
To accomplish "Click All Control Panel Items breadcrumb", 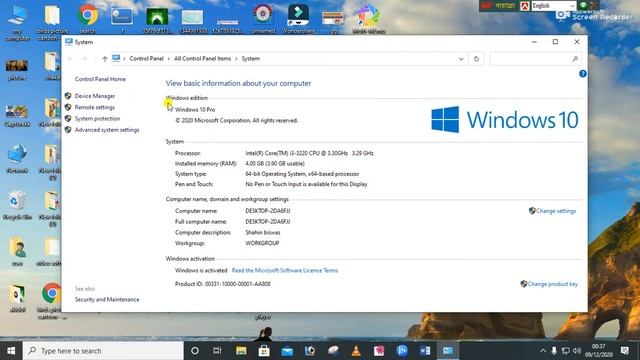I will click(x=202, y=59).
